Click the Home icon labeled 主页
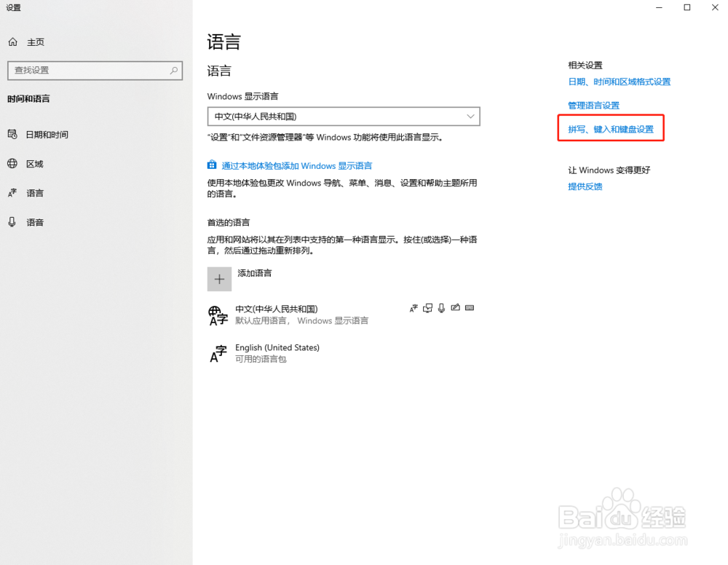The width and height of the screenshot is (728, 565). (12, 42)
